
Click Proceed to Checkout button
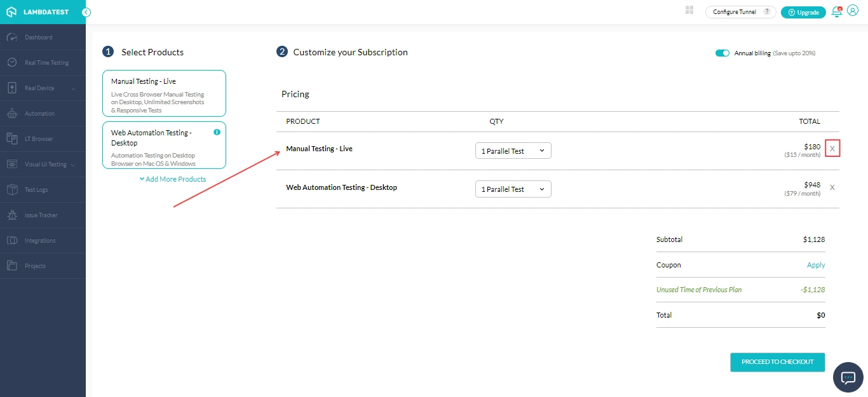[777, 362]
